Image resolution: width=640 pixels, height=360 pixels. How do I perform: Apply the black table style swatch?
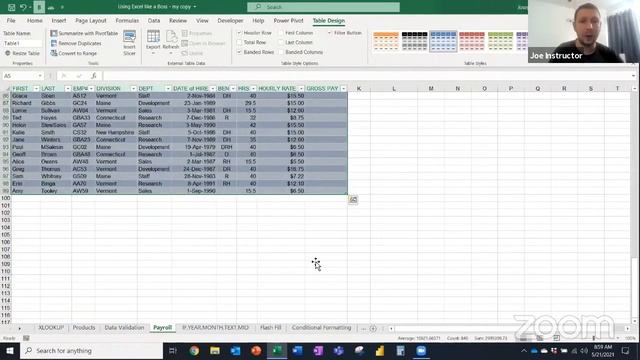coord(414,41)
